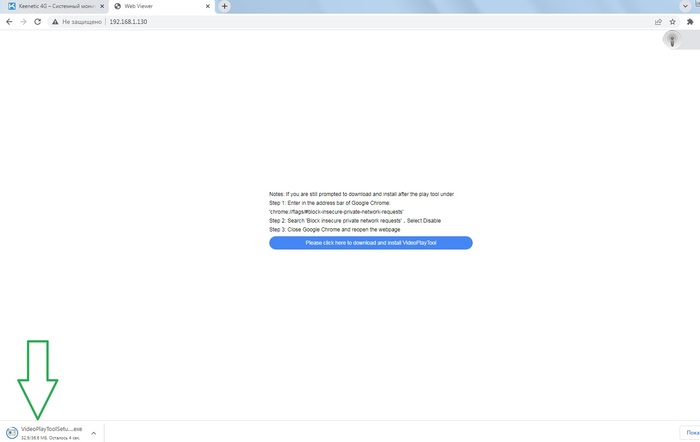
Task: Open the Extensions puzzle icon
Action: coord(689,21)
